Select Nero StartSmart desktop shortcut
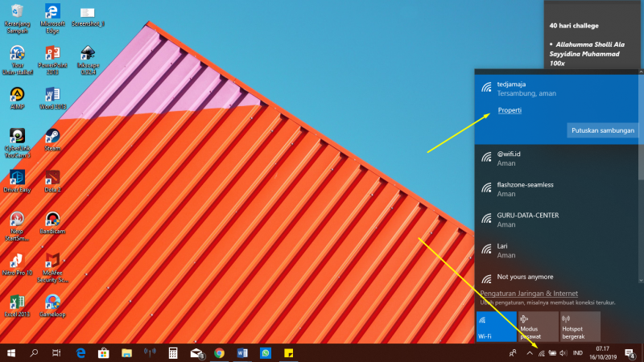Image resolution: width=644 pixels, height=362 pixels. point(17,226)
